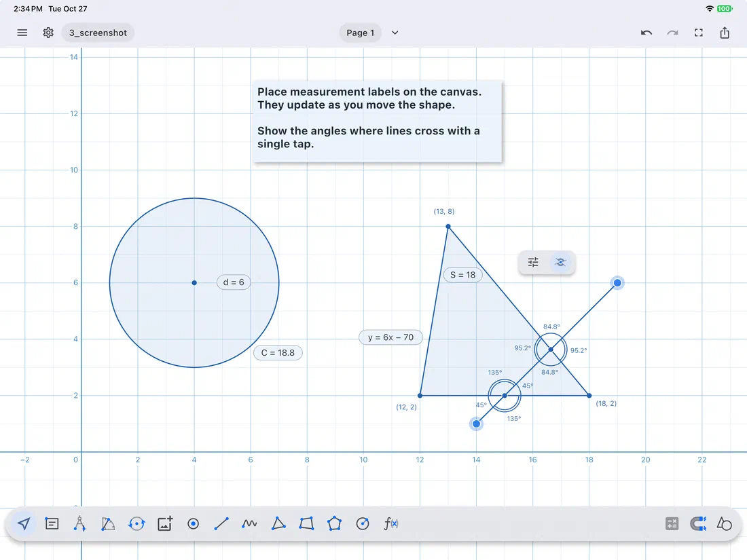Expand the page dropdown chevron

coord(395,33)
